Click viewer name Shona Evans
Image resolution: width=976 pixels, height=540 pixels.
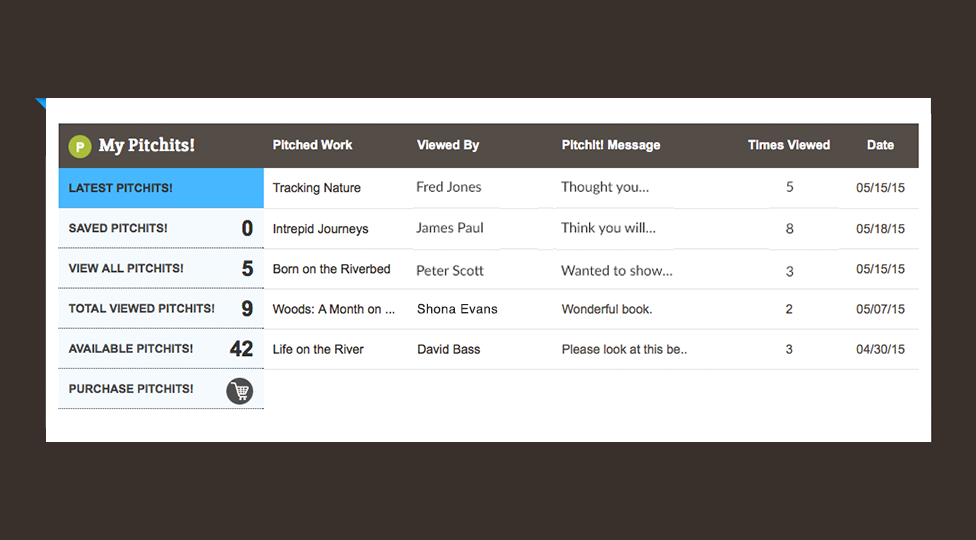click(x=457, y=309)
